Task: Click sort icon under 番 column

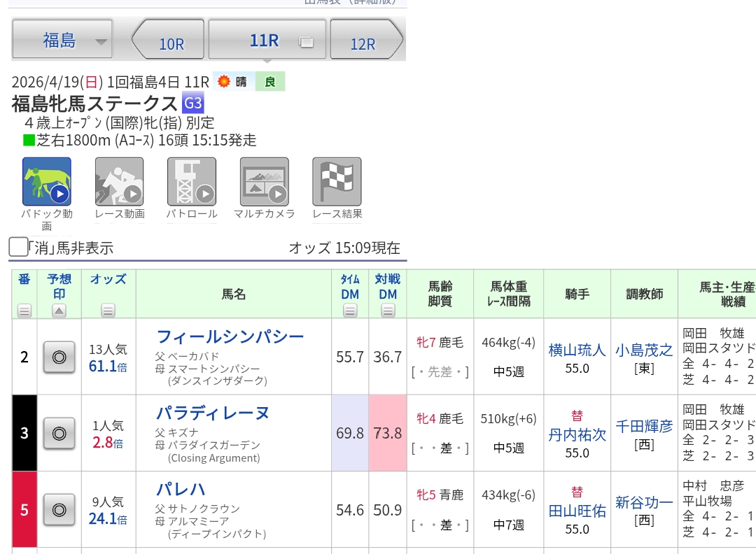Action: 24,311
